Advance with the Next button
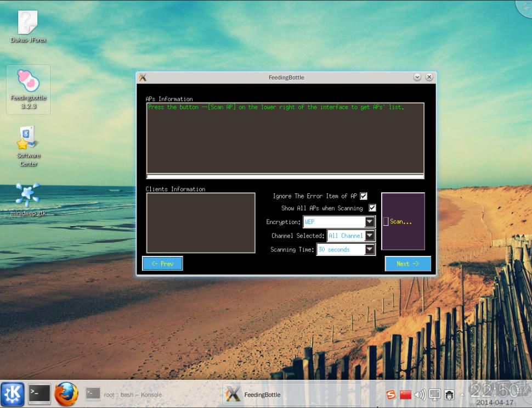This screenshot has height=408, width=532. coord(408,264)
